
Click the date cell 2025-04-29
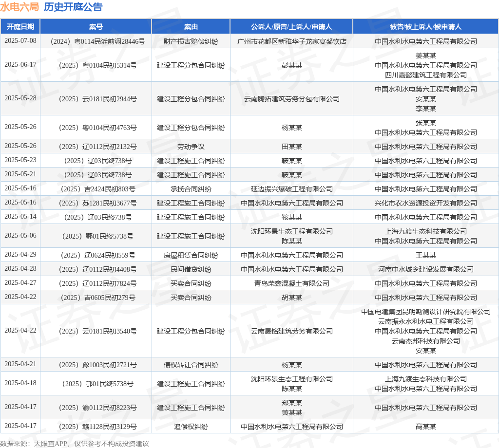20,255
